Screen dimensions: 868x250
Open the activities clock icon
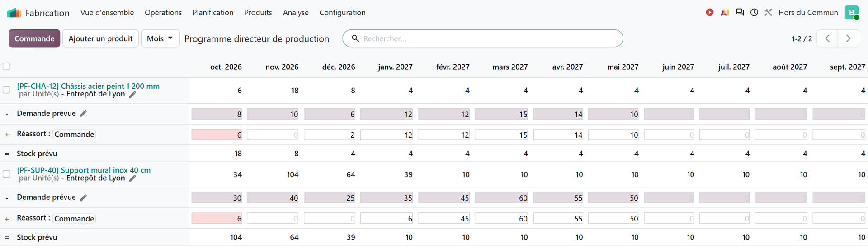pyautogui.click(x=754, y=13)
